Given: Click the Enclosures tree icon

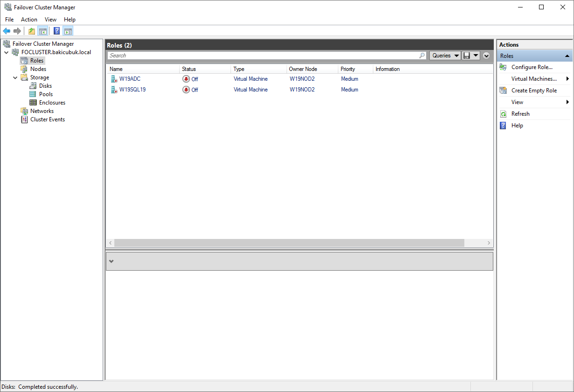Looking at the screenshot, I should pyautogui.click(x=33, y=103).
